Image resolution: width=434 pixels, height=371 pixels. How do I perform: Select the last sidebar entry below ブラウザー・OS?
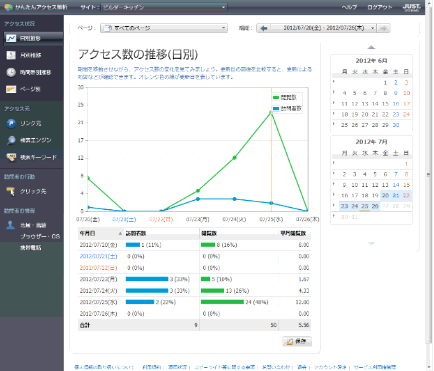coord(31,248)
